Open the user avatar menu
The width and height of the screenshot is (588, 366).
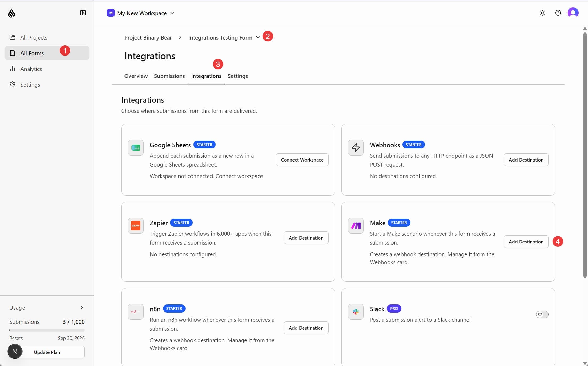573,13
